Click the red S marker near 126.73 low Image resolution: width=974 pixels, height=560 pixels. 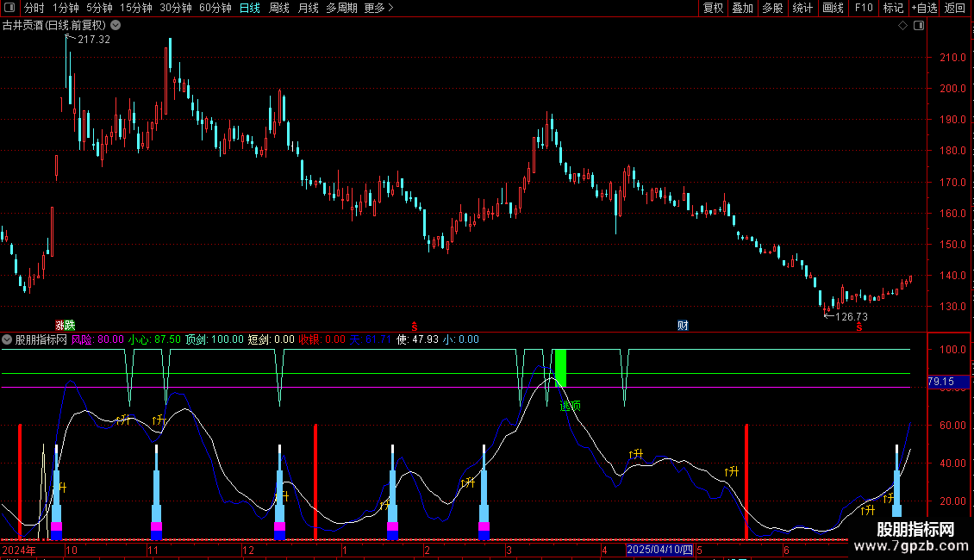coord(858,327)
